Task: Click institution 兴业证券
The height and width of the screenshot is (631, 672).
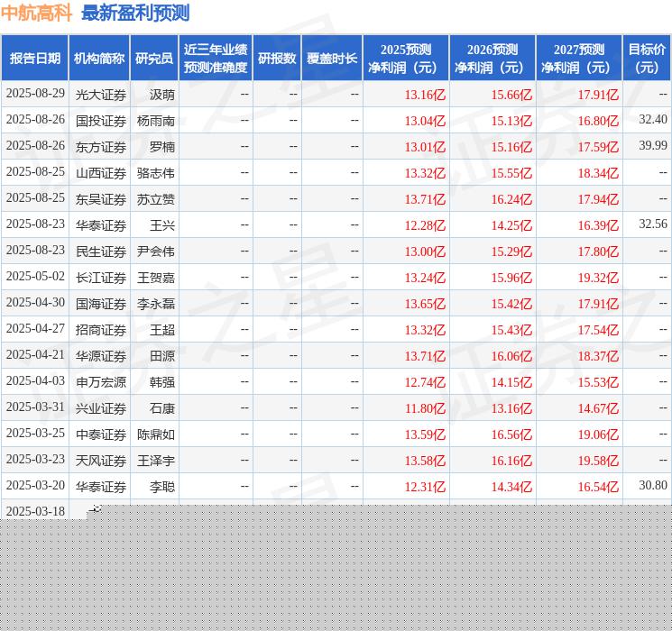Action: tap(101, 408)
